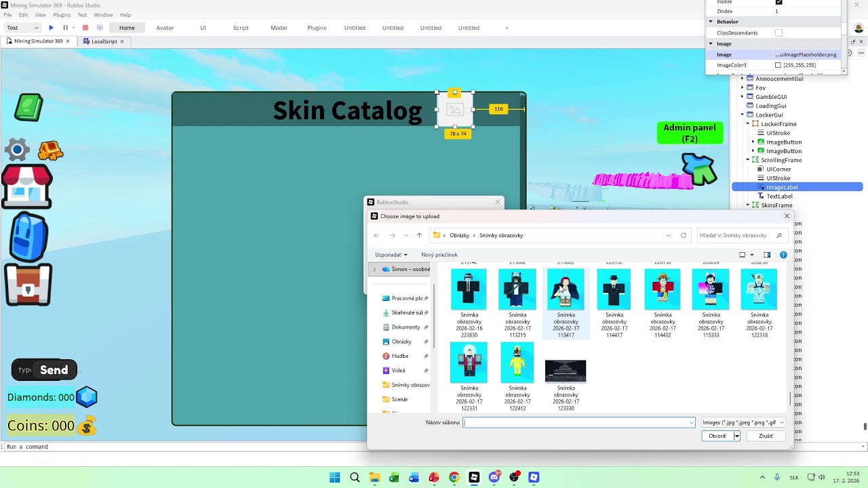
Task: Select the ImageLabel item in Explorer
Action: pos(782,187)
